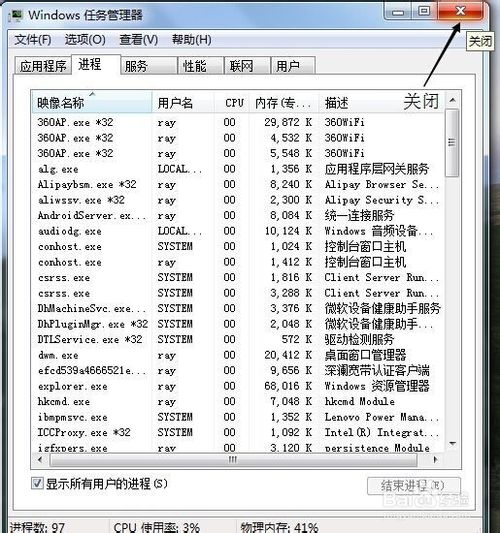Sort by 用户名 column header
The height and width of the screenshot is (533, 500).
tap(183, 102)
